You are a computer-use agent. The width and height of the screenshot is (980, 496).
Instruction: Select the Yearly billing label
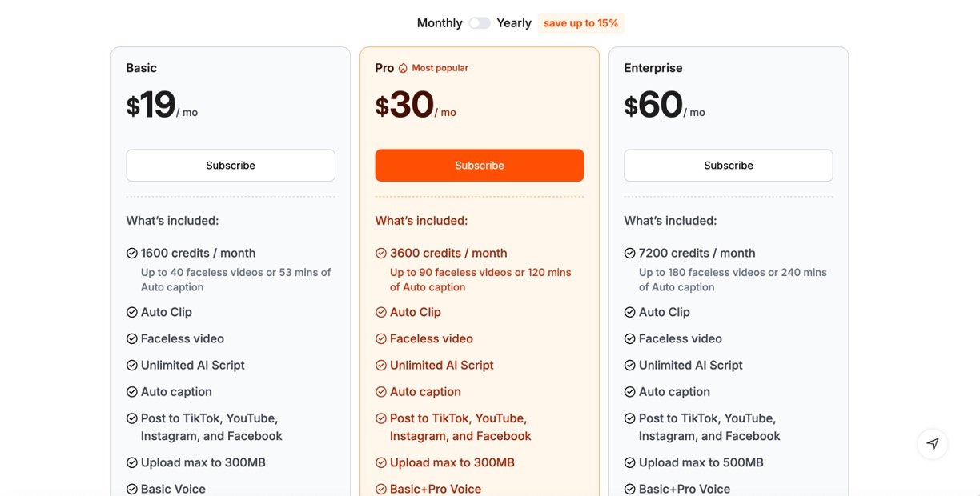point(514,23)
